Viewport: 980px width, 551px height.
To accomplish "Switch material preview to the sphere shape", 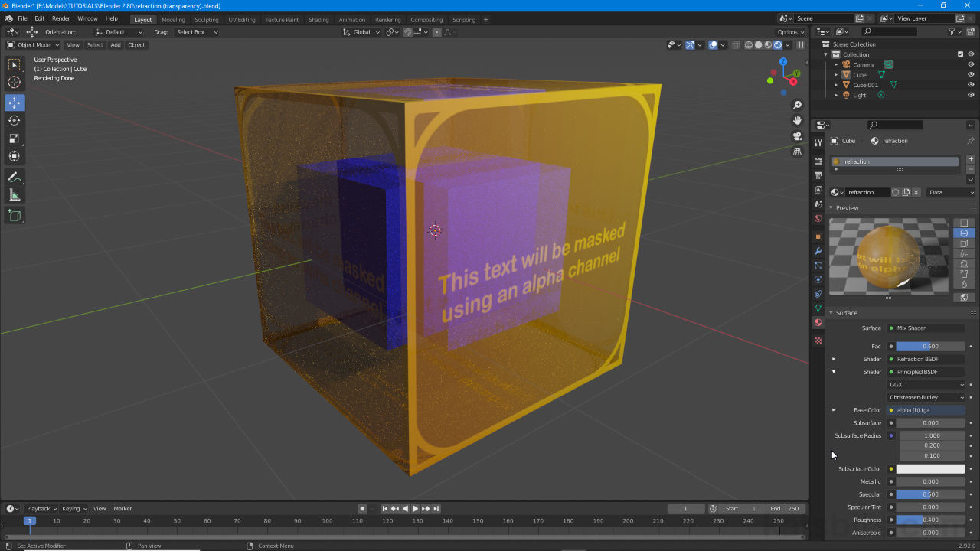I will pos(964,233).
